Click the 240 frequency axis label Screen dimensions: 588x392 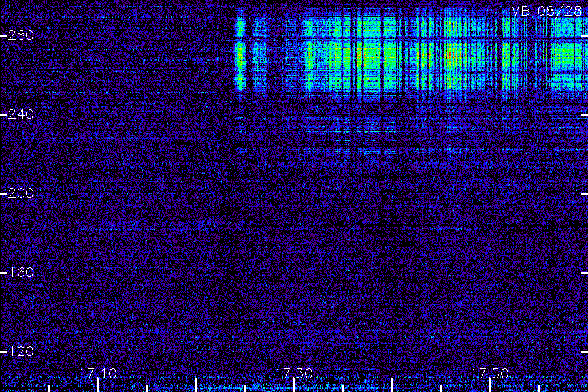21,114
